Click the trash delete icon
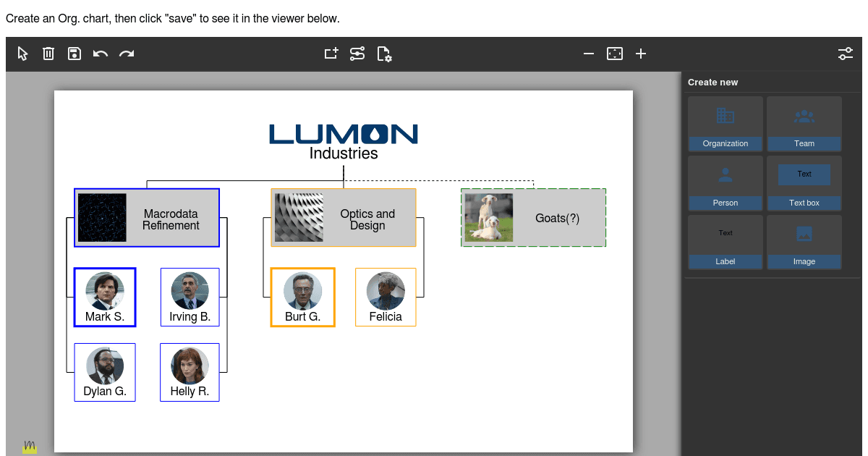Screen dimensions: 868x456 (48, 54)
